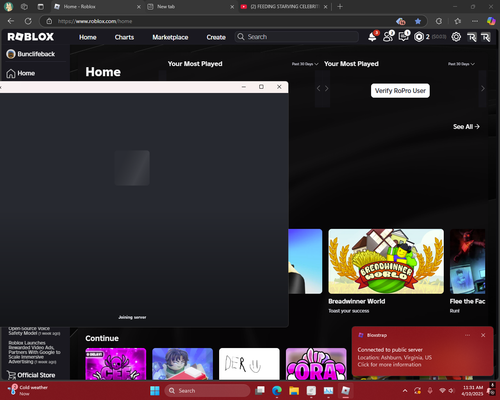Open the Copilot icon in Edge
This screenshot has width=500, height=400.
(491, 21)
